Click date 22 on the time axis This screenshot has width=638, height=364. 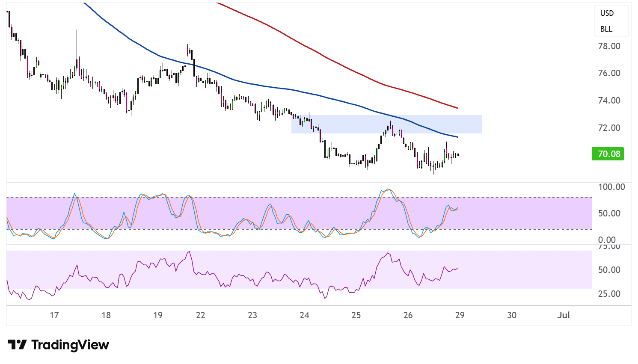(200, 315)
